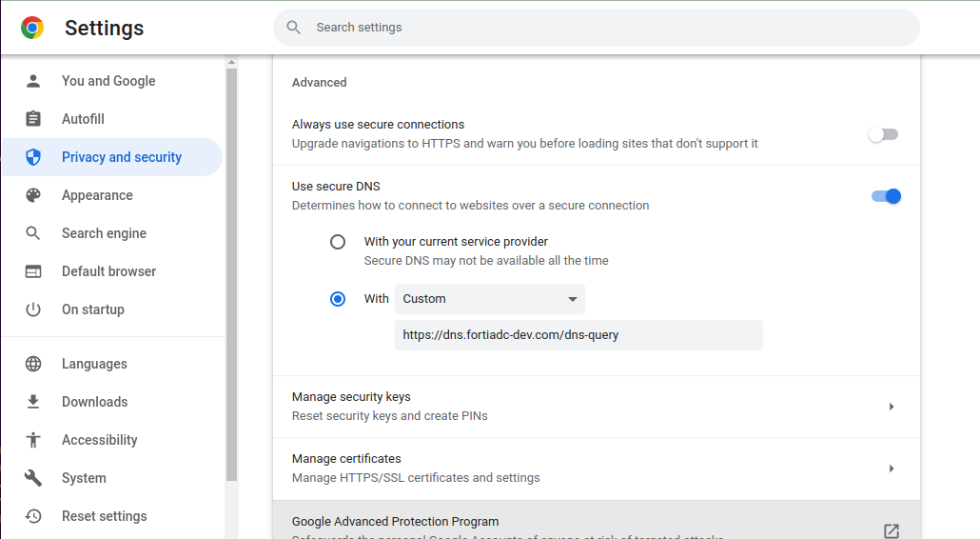Click the search magnifier icon
The height and width of the screenshot is (539, 980).
[294, 28]
